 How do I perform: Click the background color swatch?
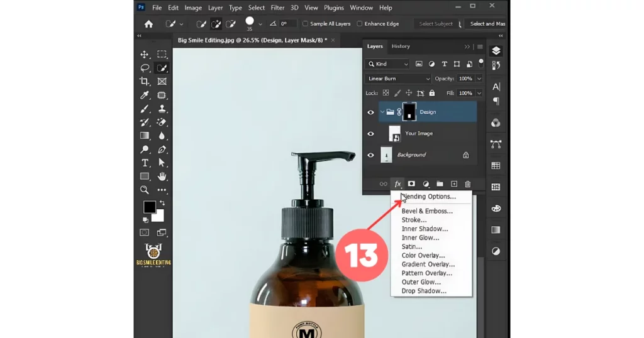point(159,217)
